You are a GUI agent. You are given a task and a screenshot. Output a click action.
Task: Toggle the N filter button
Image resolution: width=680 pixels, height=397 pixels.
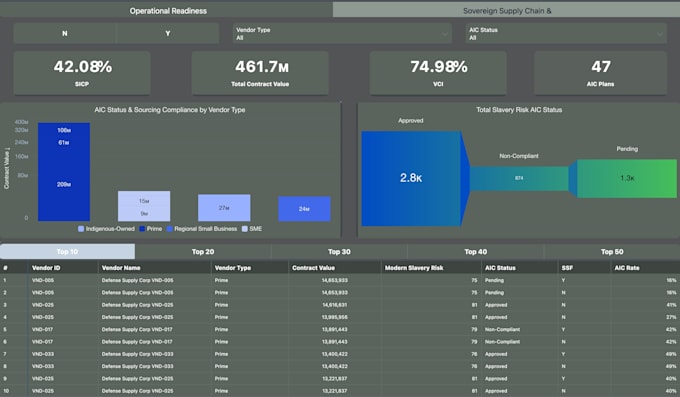click(x=65, y=33)
